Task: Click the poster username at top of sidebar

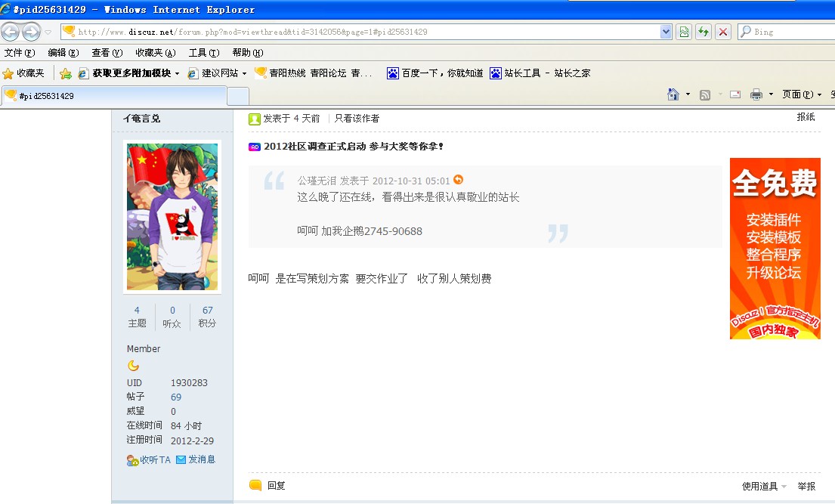Action: (141, 119)
